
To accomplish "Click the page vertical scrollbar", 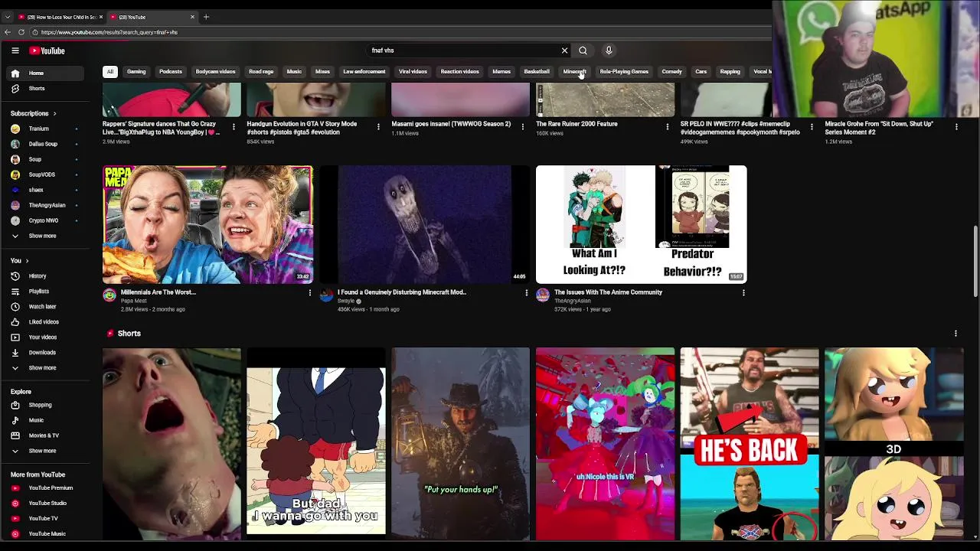I will [975, 262].
